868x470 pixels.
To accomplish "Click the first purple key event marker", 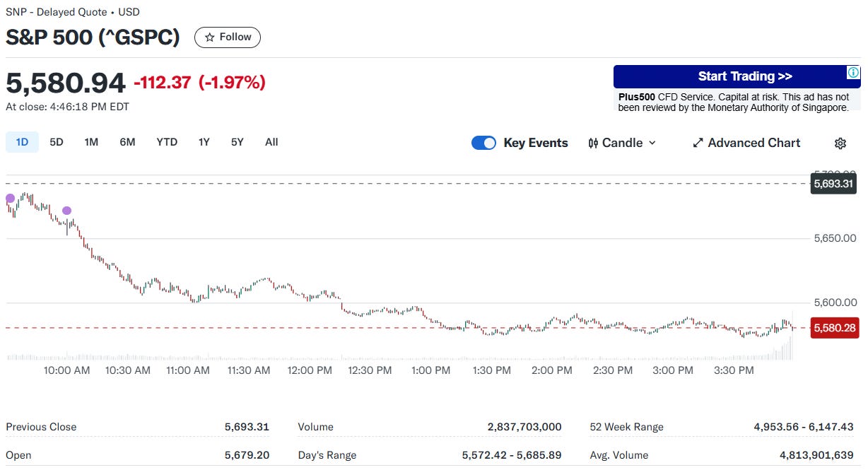I will tap(10, 199).
